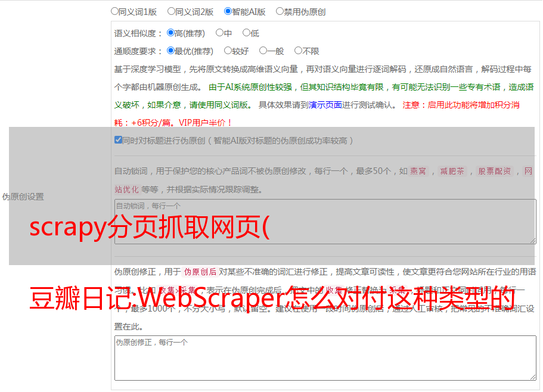Click the 燕窝 example keyword
This screenshot has height=392, width=543.
coord(418,171)
